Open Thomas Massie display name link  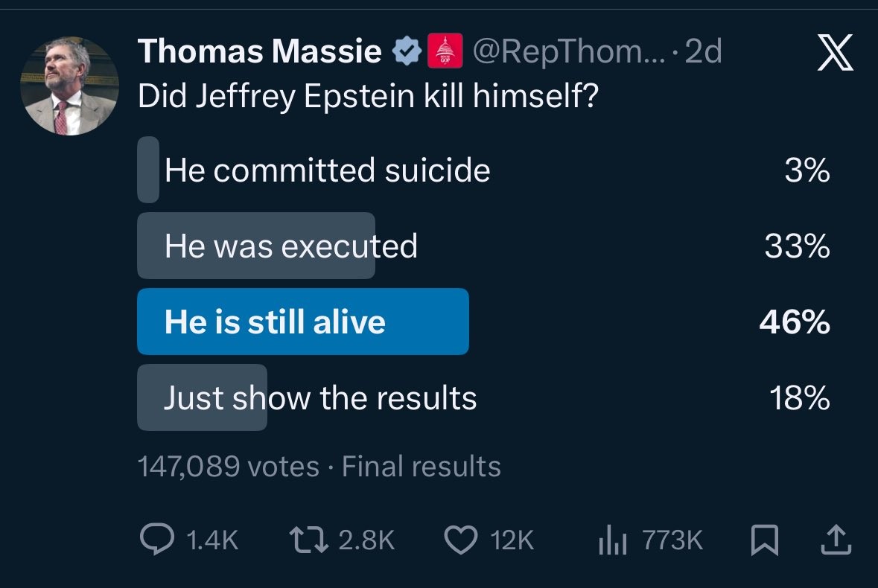point(260,51)
